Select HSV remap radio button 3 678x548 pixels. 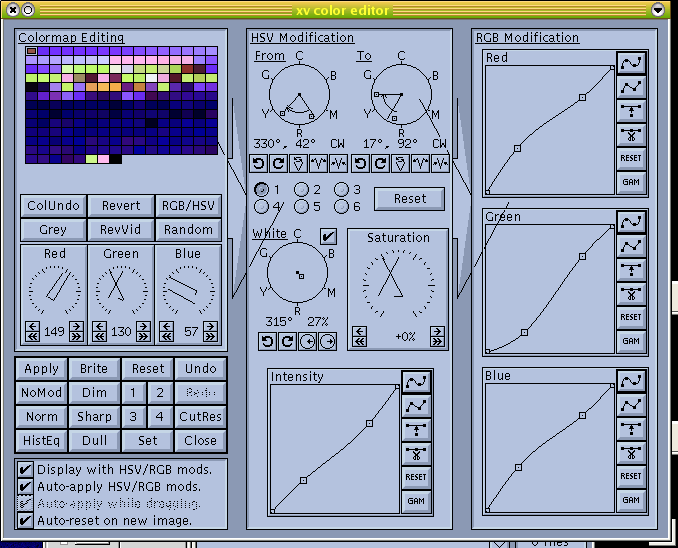coord(341,189)
